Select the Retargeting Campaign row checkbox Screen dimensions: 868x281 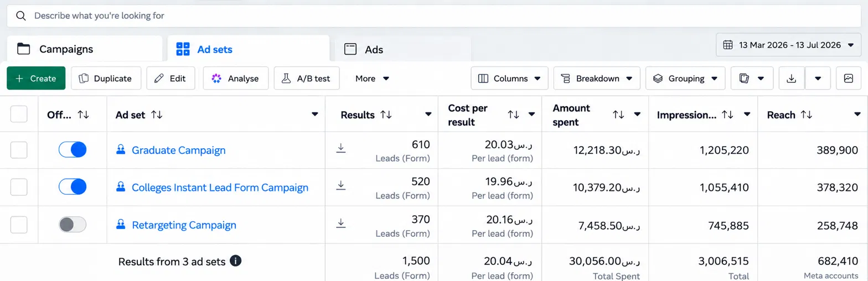19,225
